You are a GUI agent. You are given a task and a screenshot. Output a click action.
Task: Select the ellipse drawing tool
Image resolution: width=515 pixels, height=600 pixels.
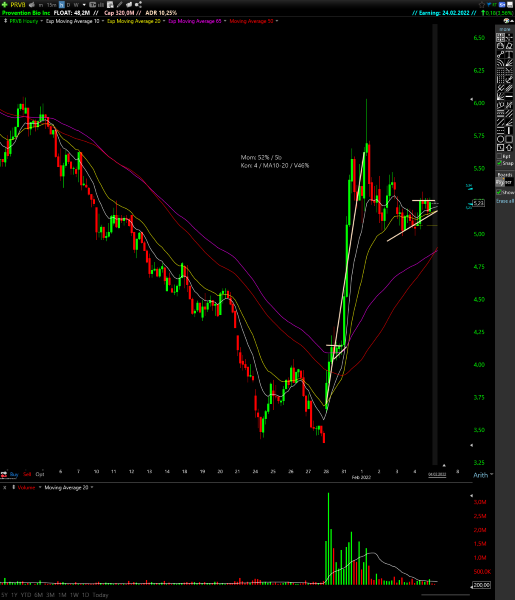(x=500, y=139)
